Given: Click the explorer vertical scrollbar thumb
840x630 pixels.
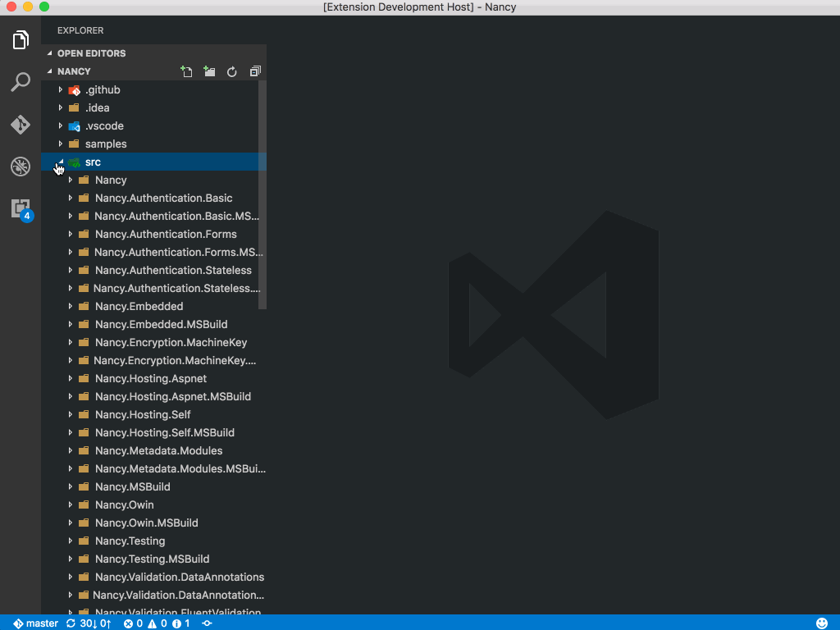Looking at the screenshot, I should point(262,195).
